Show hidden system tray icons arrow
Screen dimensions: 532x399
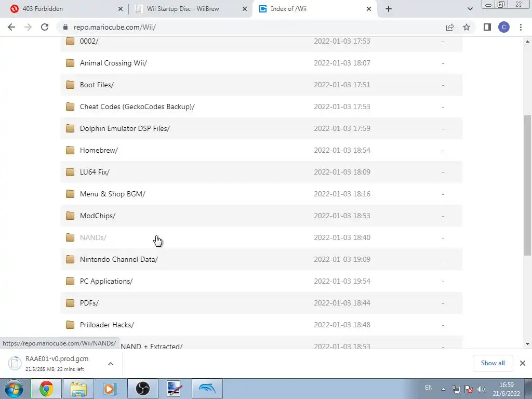(x=443, y=389)
